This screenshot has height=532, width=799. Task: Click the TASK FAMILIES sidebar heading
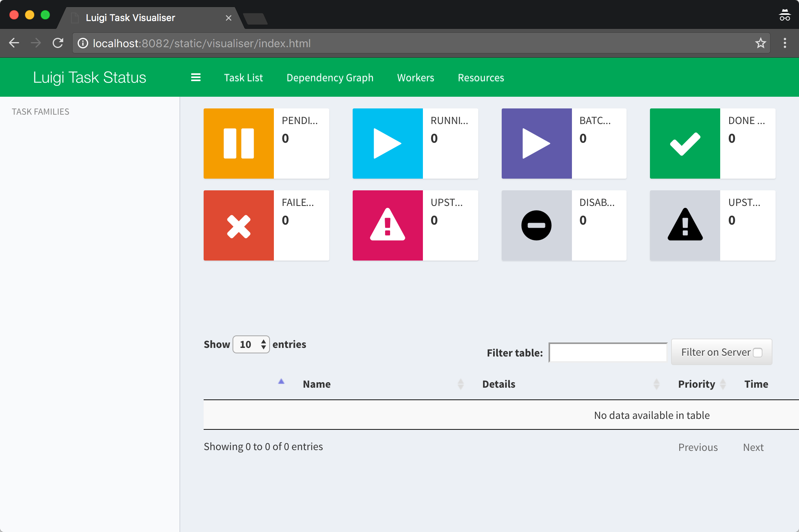point(41,112)
